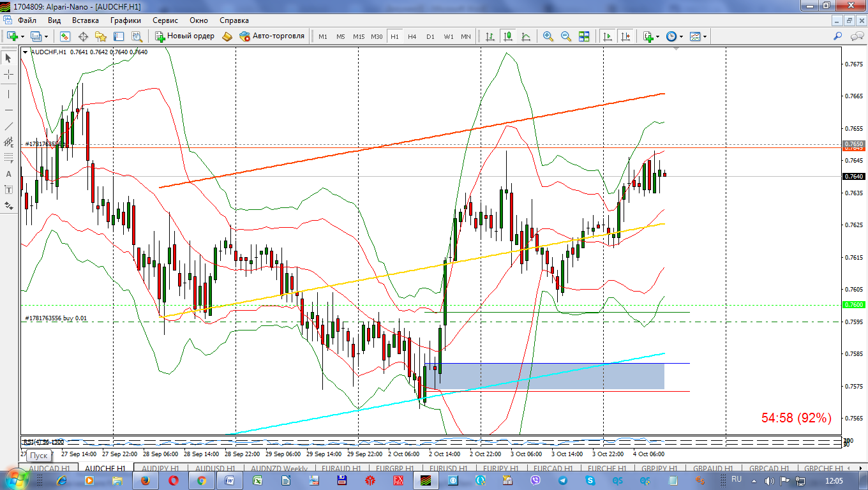Open the Data Window crosshair-target icon

click(83, 36)
